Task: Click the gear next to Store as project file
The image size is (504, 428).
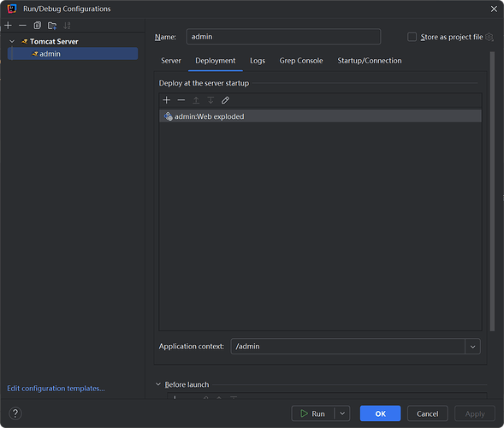Action: [489, 37]
